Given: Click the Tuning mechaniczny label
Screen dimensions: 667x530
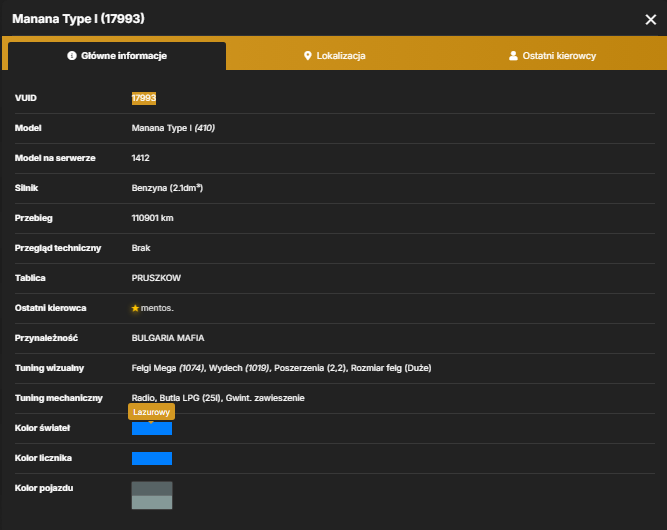Looking at the screenshot, I should click(59, 398).
